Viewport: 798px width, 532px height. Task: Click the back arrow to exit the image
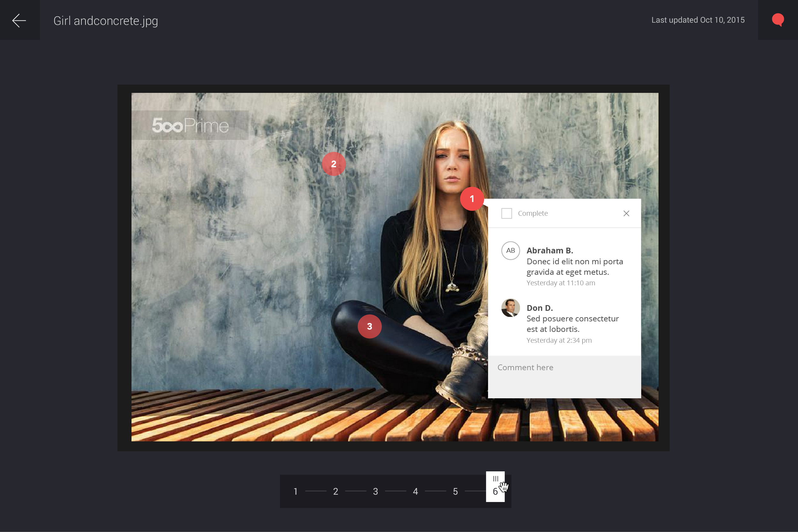pyautogui.click(x=19, y=20)
